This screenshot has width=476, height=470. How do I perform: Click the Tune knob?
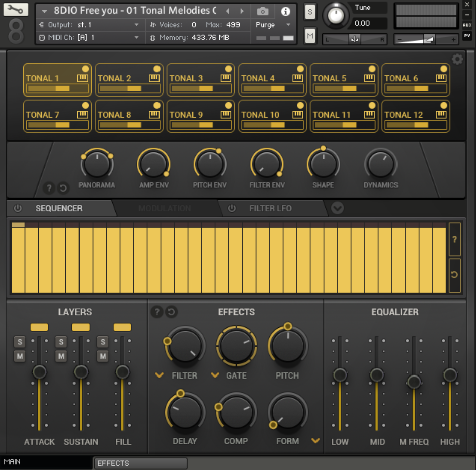pyautogui.click(x=336, y=15)
